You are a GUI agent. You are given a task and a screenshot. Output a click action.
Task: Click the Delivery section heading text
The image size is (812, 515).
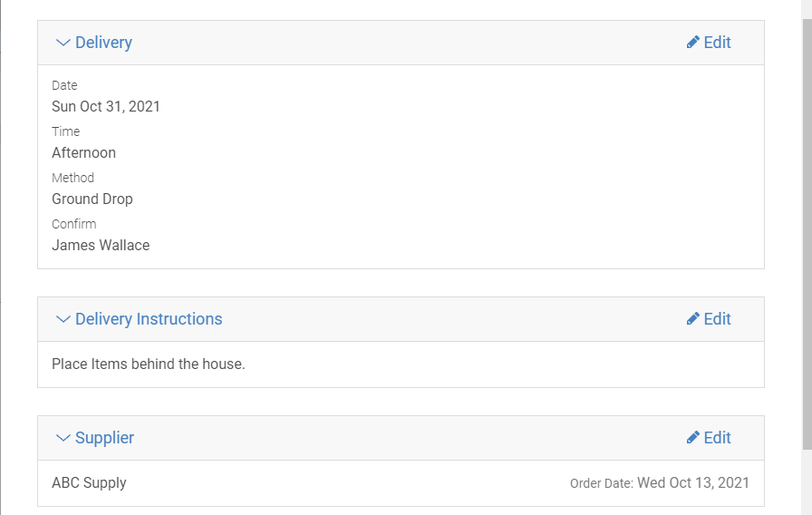pos(103,43)
